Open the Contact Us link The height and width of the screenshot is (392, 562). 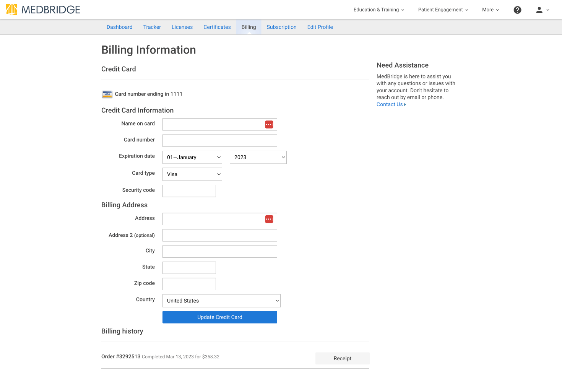click(391, 104)
